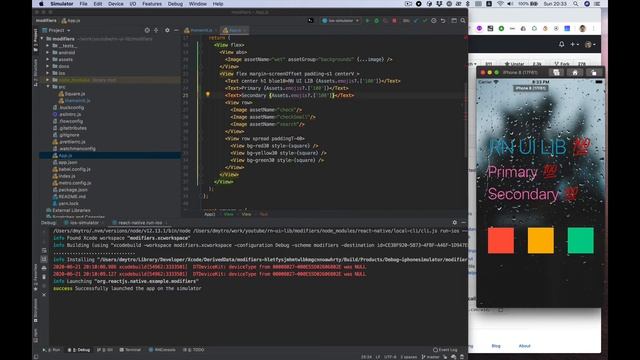Open the Window menu
The image size is (640, 360).
coord(198,4)
